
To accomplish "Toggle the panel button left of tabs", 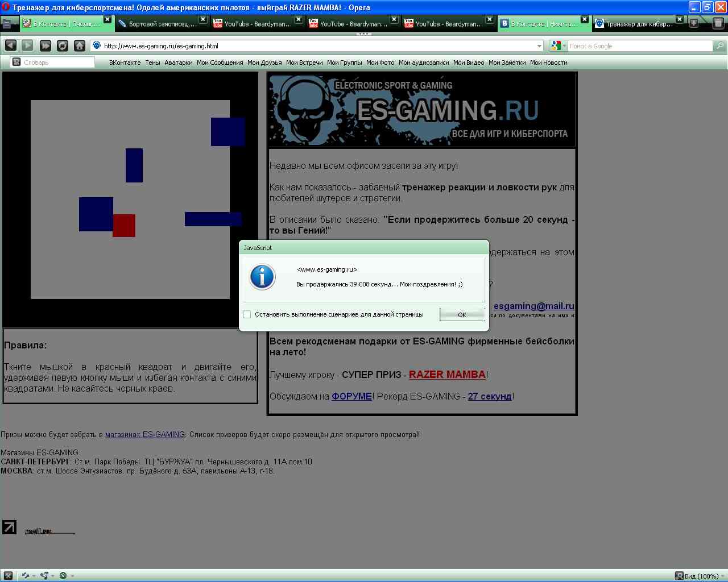I will click(x=7, y=24).
